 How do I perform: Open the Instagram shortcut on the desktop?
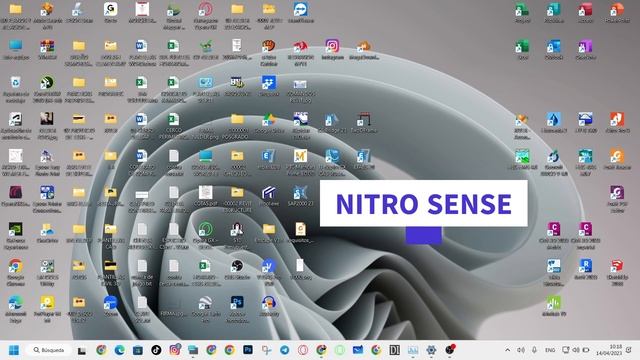[332, 46]
